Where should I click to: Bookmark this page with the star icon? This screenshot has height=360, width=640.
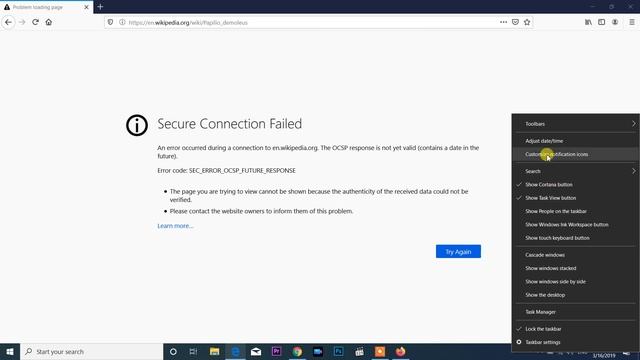(x=527, y=22)
